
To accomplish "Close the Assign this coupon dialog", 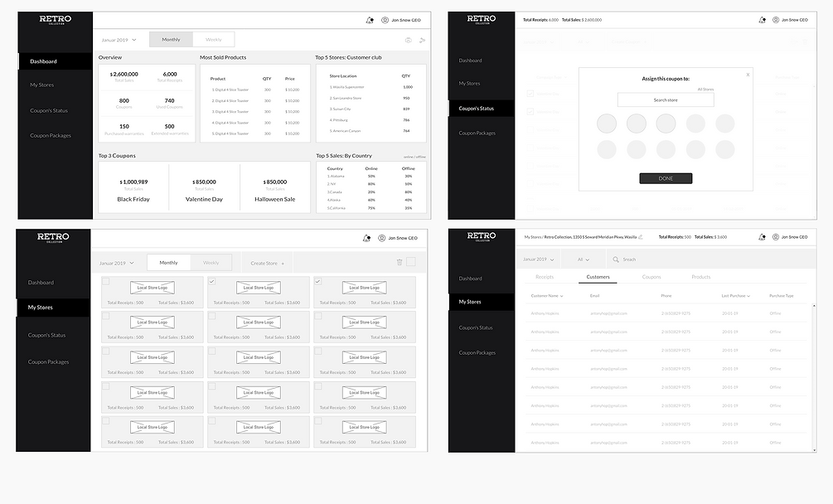I will click(748, 75).
